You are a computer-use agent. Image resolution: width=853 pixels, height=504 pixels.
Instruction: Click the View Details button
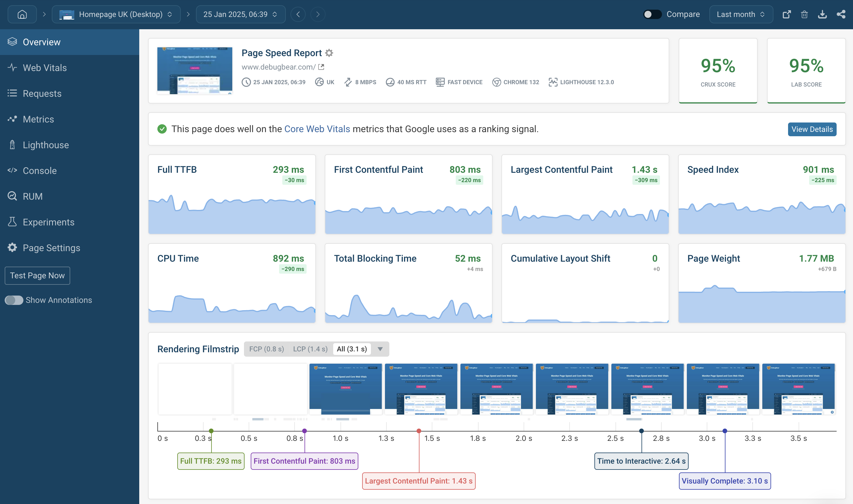pos(811,128)
